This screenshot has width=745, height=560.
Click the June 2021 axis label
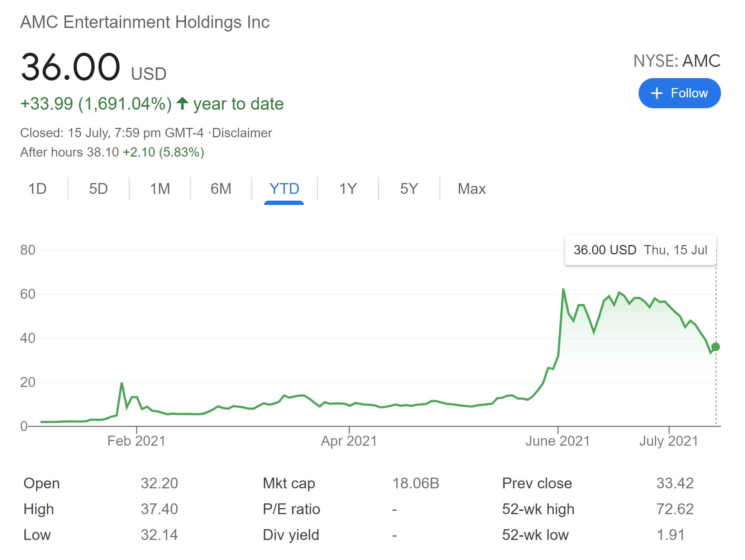[x=558, y=441]
